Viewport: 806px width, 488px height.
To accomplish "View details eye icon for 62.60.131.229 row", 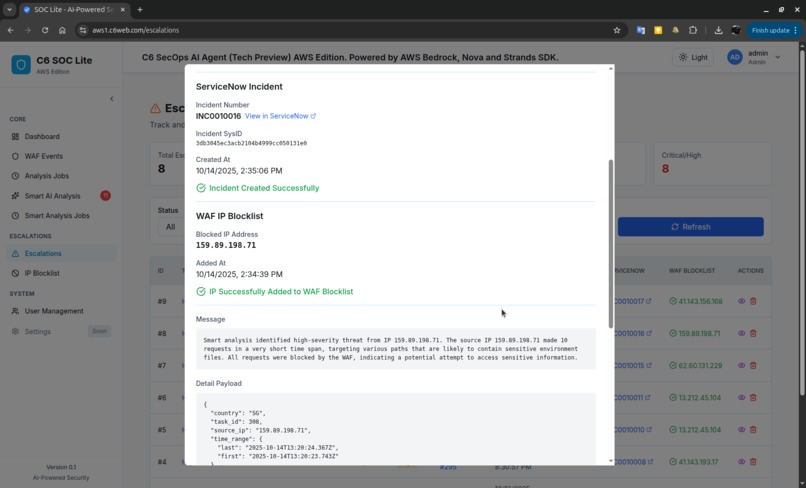I will (x=741, y=366).
